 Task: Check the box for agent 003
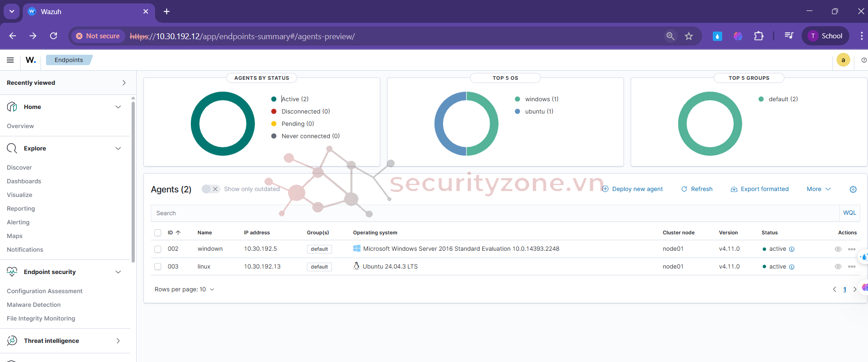click(158, 267)
